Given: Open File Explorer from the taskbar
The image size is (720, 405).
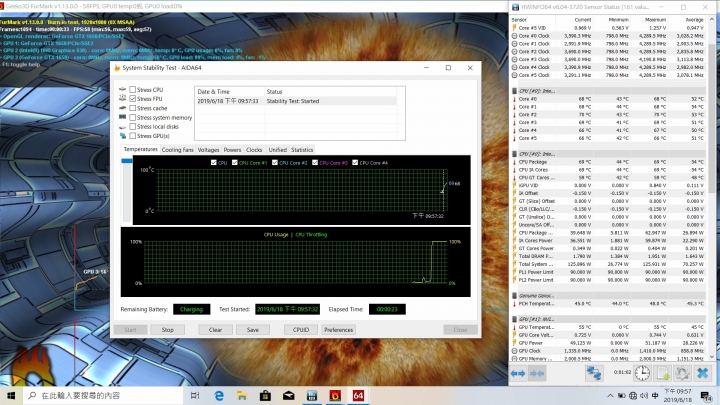Looking at the screenshot, I should (242, 395).
